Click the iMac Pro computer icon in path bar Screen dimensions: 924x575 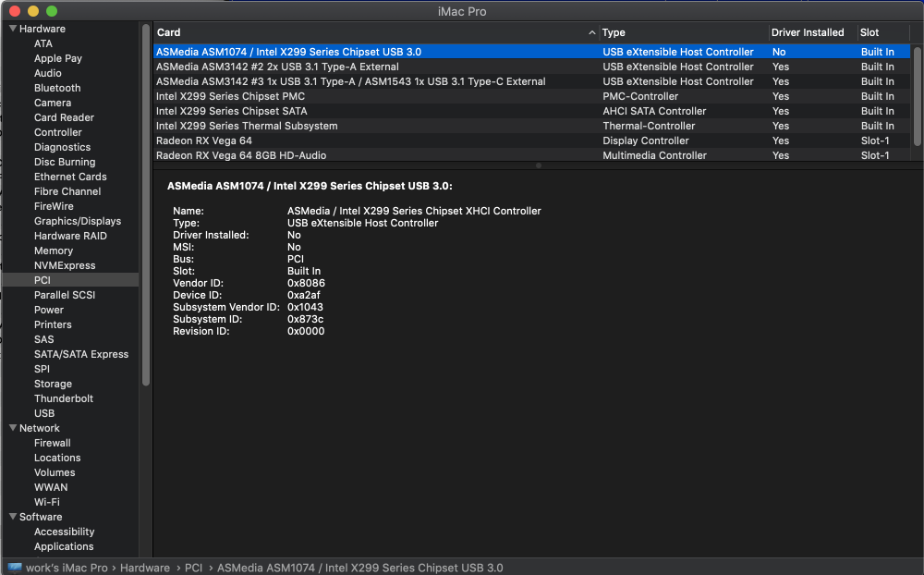point(15,568)
